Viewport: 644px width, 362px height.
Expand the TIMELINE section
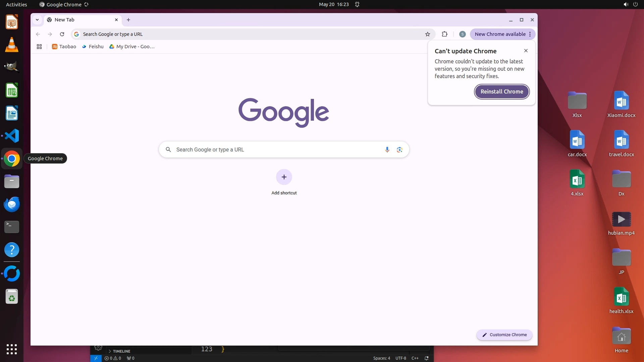[x=121, y=351]
